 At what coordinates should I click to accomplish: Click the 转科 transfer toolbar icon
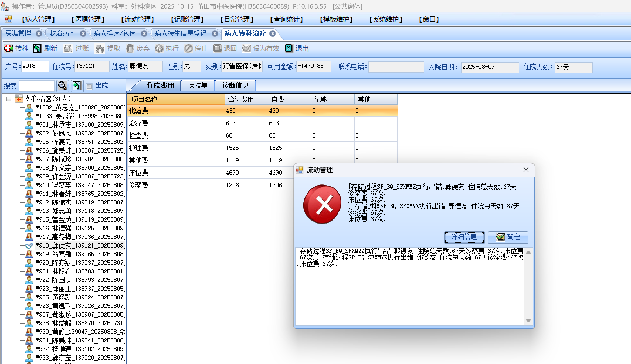tap(9, 49)
